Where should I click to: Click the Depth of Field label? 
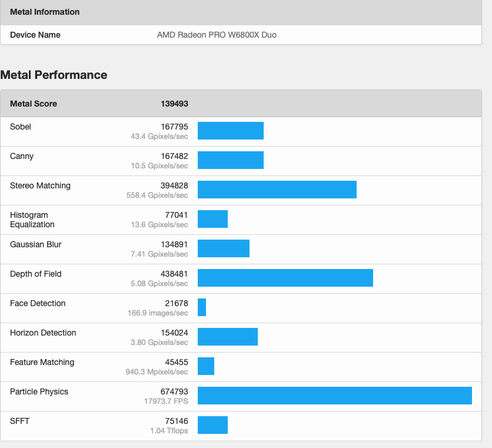click(36, 274)
